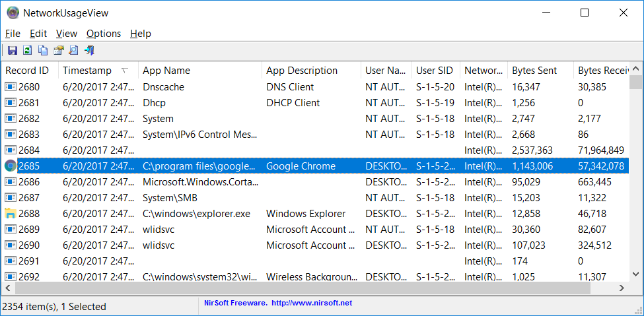Open the Options menu
This screenshot has width=644, height=316.
(104, 34)
